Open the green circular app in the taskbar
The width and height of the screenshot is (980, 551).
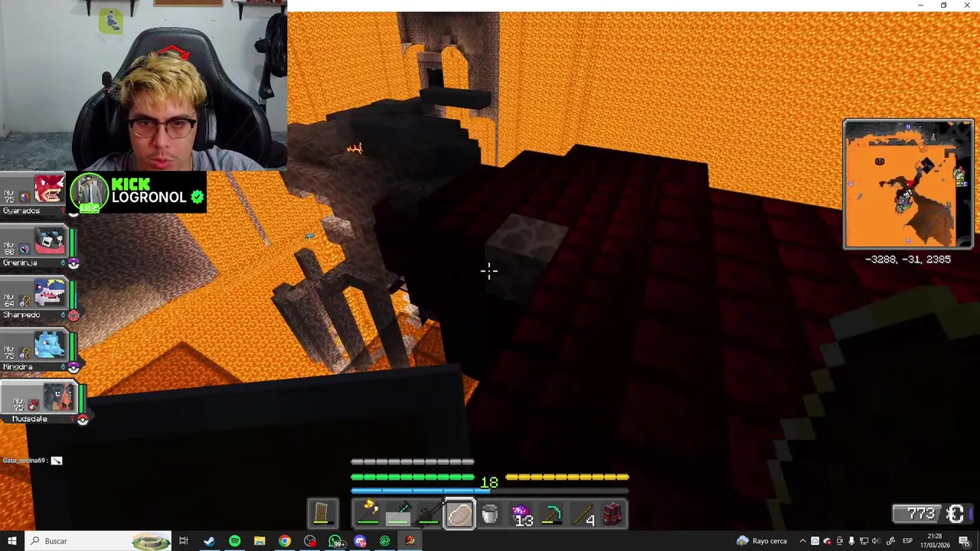(x=385, y=541)
